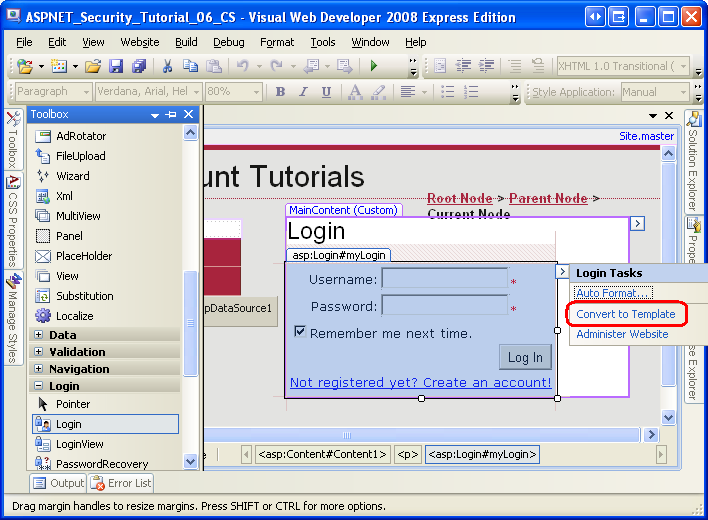Open the Build menu
The height and width of the screenshot is (520, 708).
tap(186, 42)
